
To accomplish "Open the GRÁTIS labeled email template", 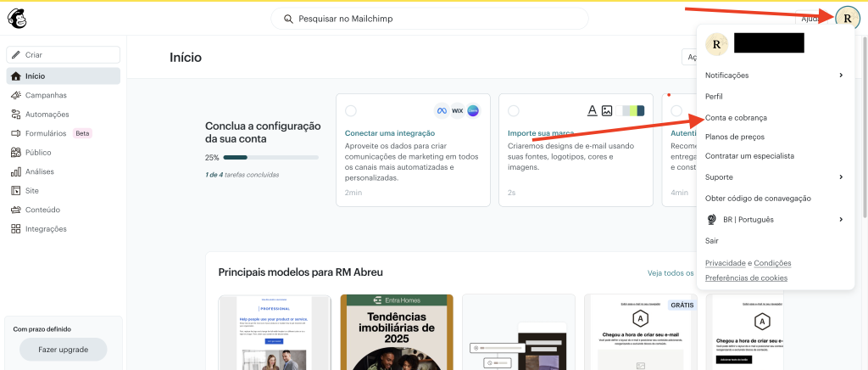I will click(x=641, y=333).
